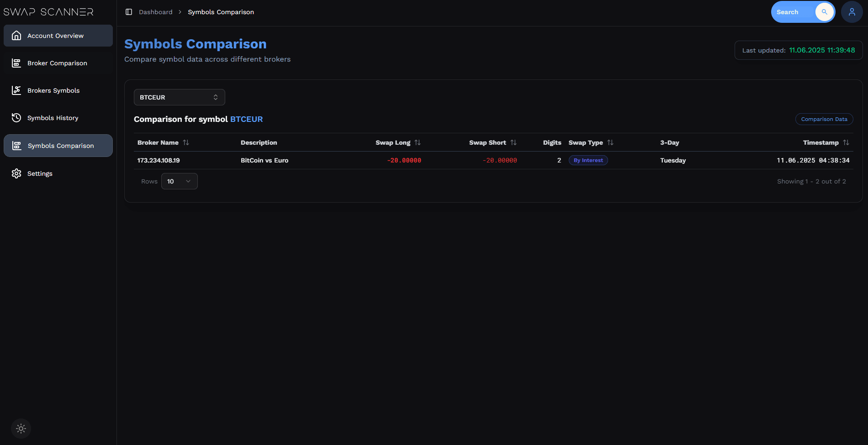This screenshot has width=868, height=445.
Task: Open the user profile icon
Action: (852, 12)
